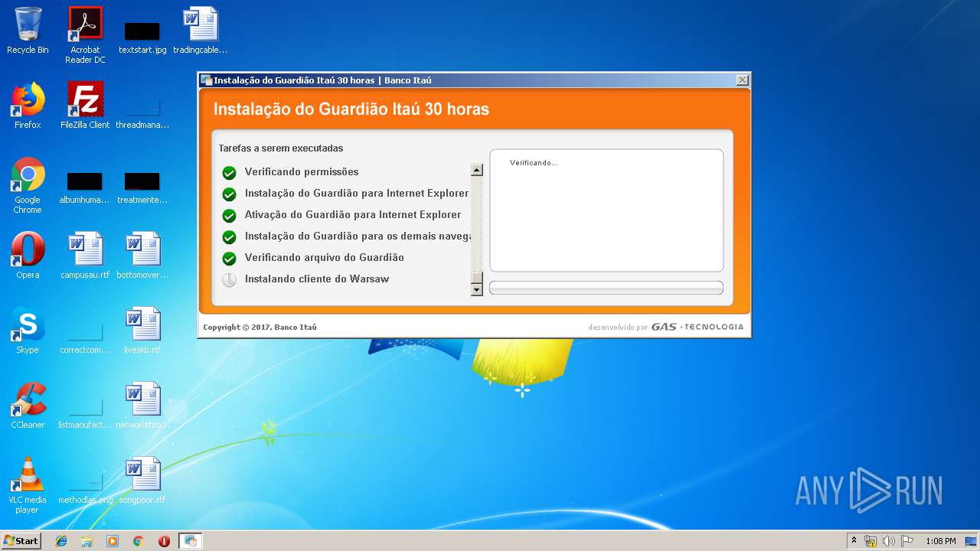This screenshot has height=551, width=980.
Task: Select networkthro... Word document icon
Action: pos(142,406)
